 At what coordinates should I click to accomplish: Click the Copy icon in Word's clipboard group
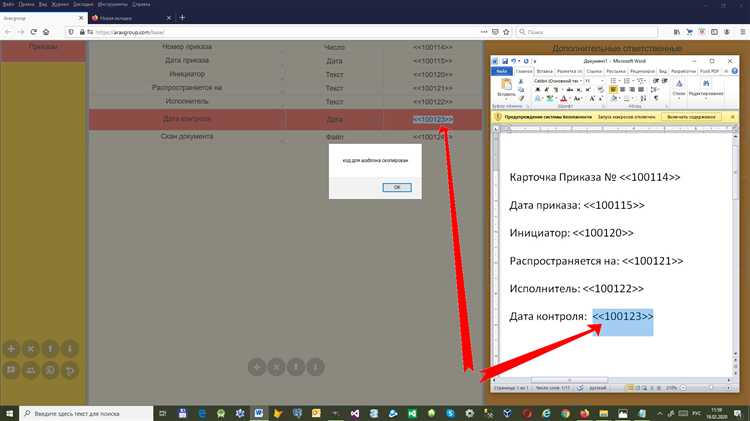[521, 89]
